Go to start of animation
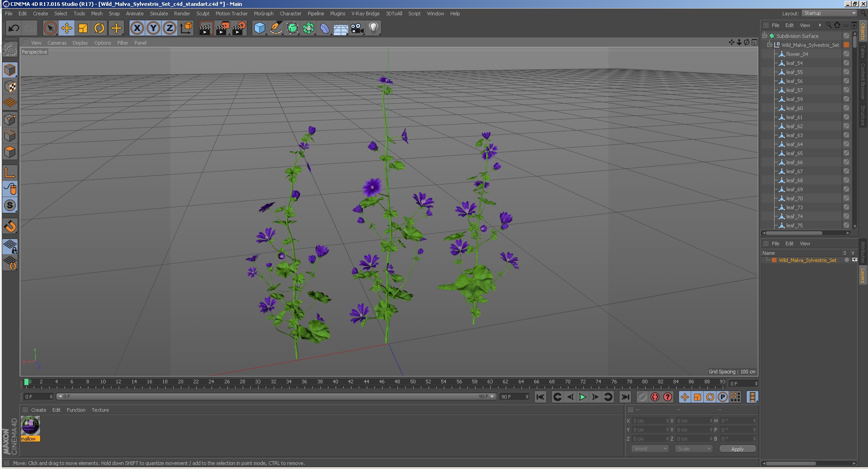The image size is (868, 469). point(540,397)
